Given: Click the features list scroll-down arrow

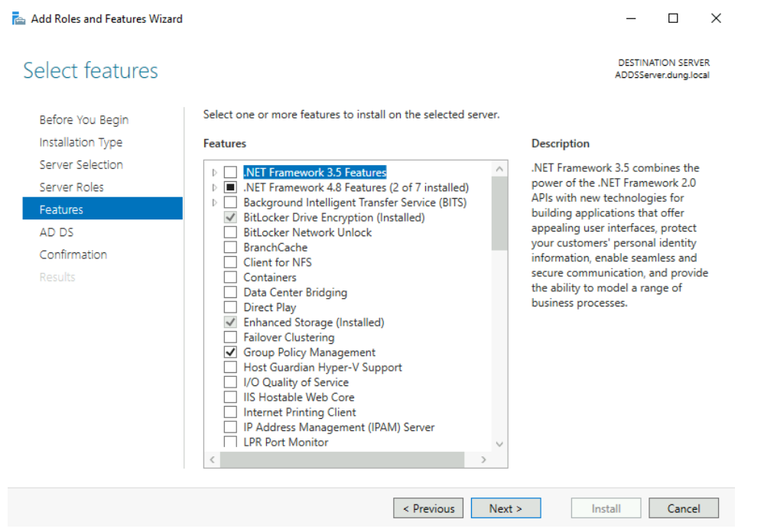Looking at the screenshot, I should click(x=499, y=443).
